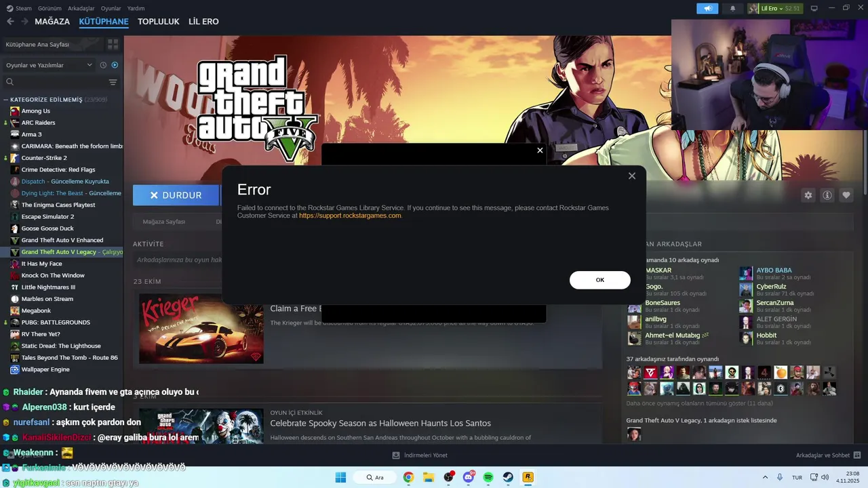Open the Görünüm menu
The image size is (868, 488).
(x=50, y=8)
